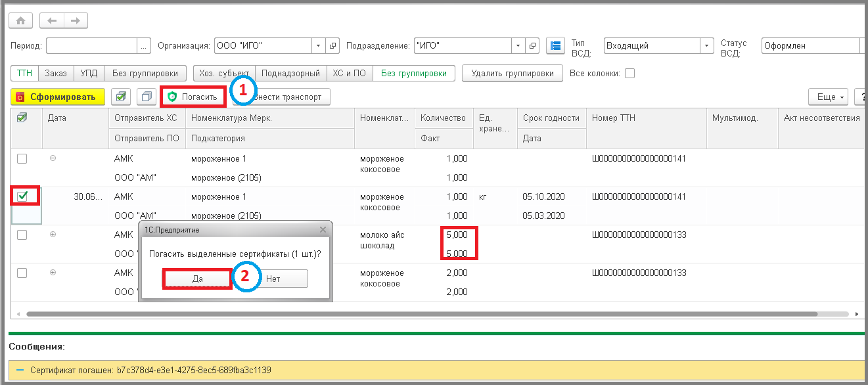
Task: Click the Отправитель ПО column header
Action: tap(147, 139)
